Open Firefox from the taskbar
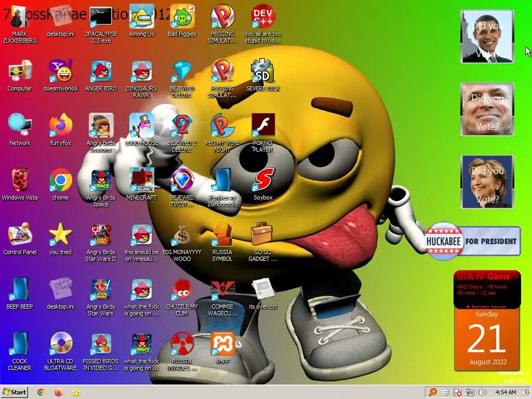Screen dimensions: 532x399 (x=59, y=393)
